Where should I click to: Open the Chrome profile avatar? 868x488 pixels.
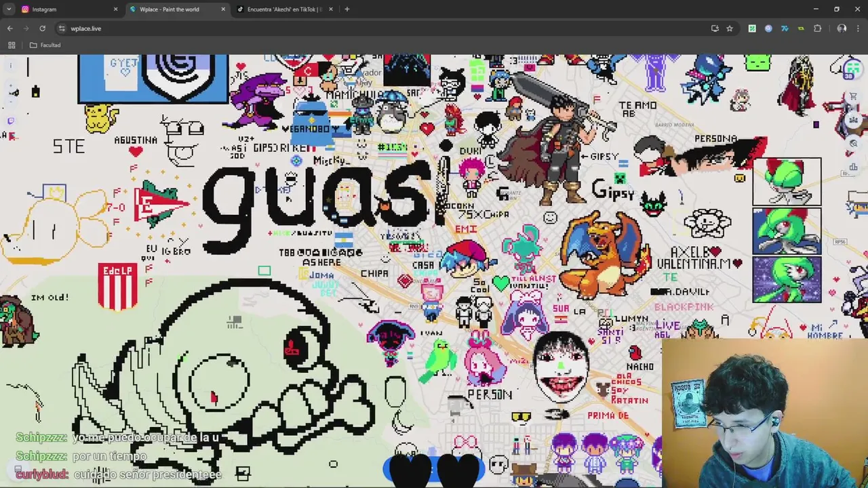pyautogui.click(x=842, y=28)
